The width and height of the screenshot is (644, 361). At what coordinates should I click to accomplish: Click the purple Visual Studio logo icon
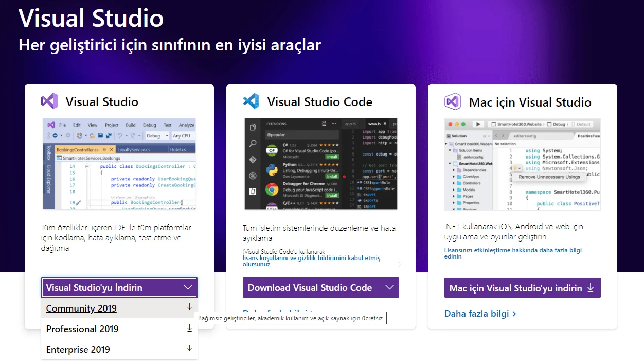(x=49, y=101)
